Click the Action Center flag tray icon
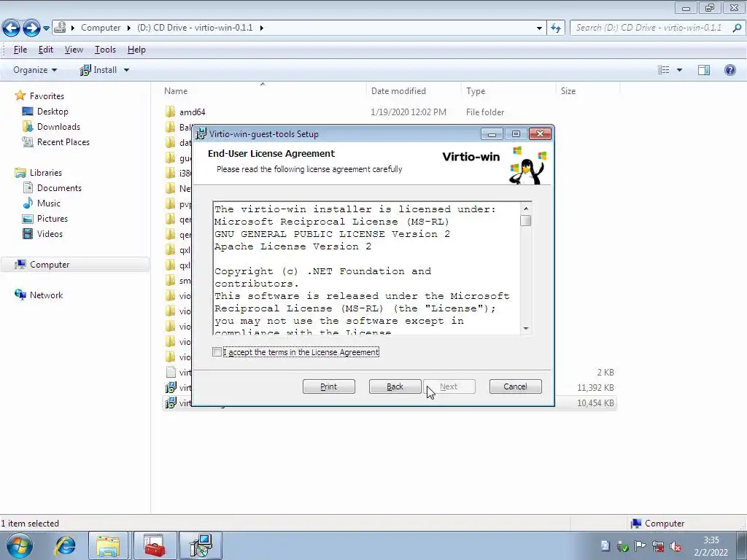Screen dimensions: 747x560 click(640, 546)
